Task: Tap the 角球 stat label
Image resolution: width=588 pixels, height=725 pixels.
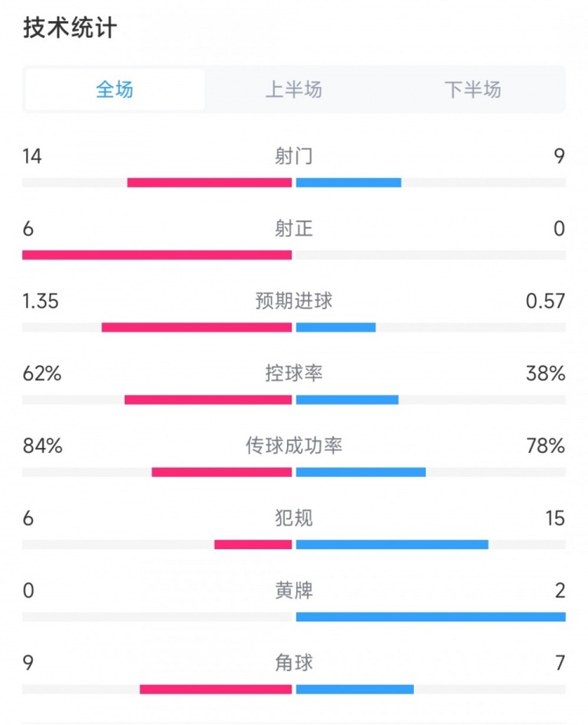Action: tap(294, 663)
